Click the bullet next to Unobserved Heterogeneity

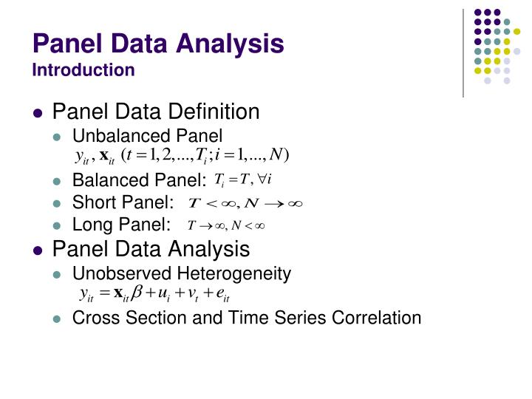tap(60, 274)
